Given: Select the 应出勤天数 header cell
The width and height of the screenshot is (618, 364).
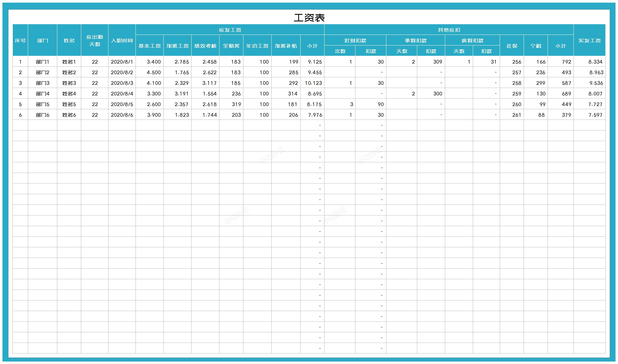Looking at the screenshot, I should (95, 40).
